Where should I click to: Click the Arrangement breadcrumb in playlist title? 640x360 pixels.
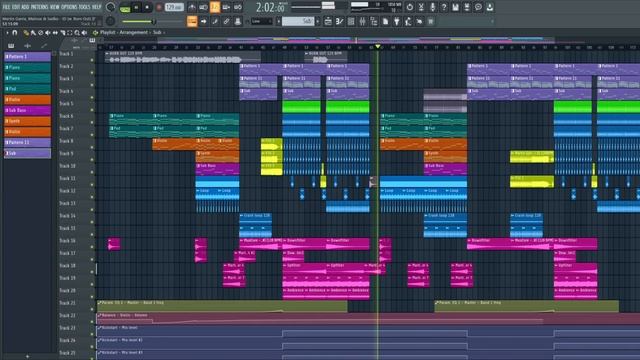(x=133, y=33)
